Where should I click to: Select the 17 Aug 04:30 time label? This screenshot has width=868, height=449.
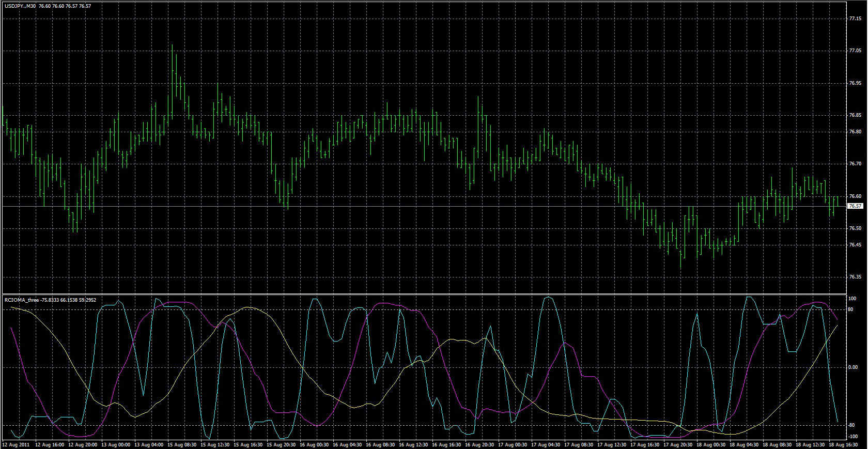pyautogui.click(x=546, y=445)
